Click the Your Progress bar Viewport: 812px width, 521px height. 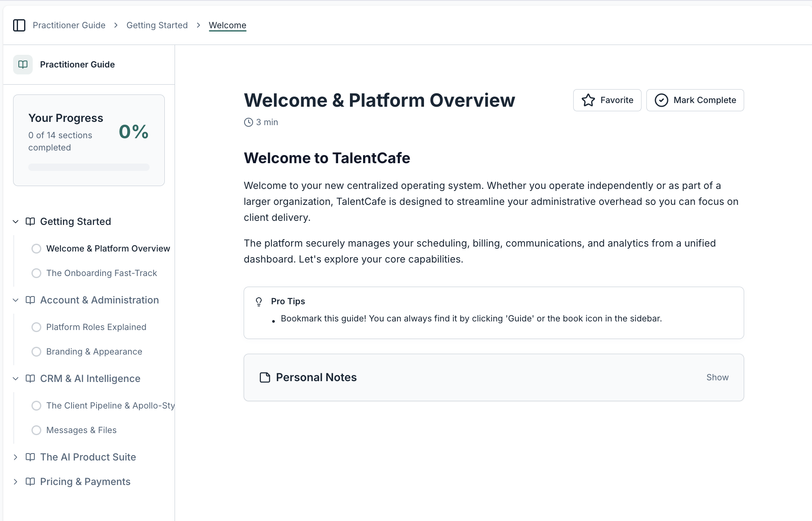click(89, 167)
